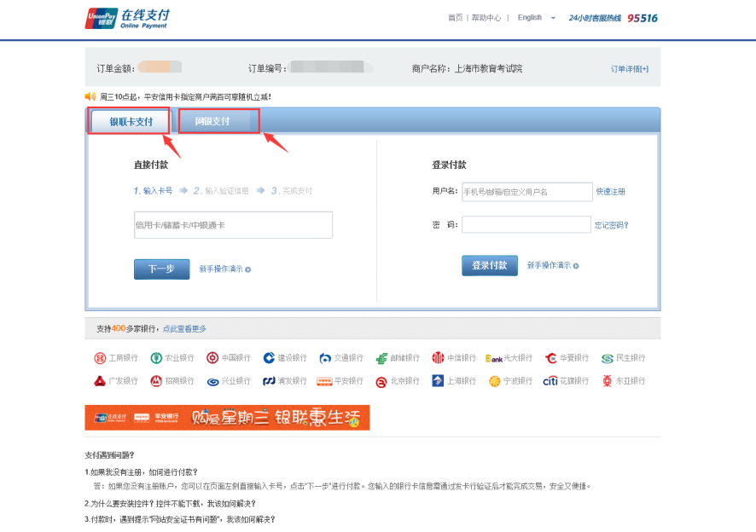Select the 中国银行 bank logo

point(213,358)
